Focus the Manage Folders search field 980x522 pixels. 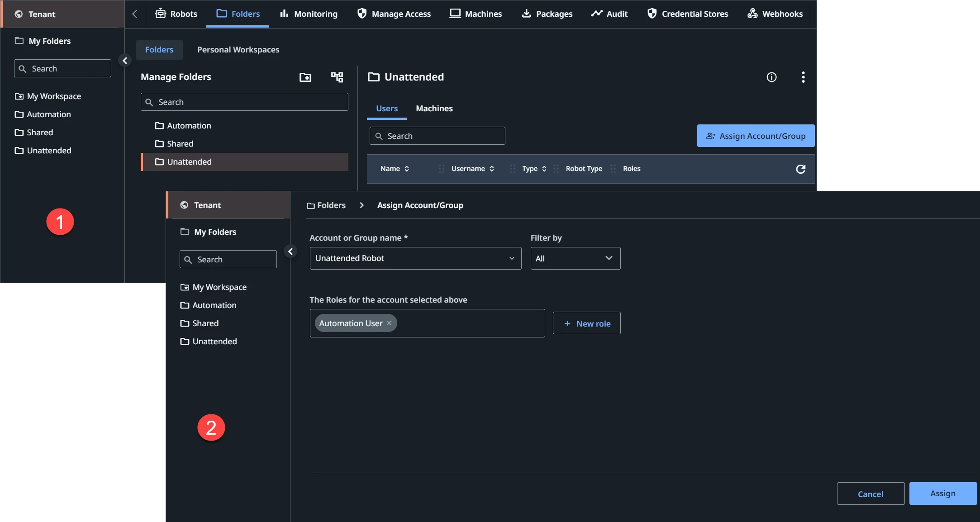(x=244, y=102)
